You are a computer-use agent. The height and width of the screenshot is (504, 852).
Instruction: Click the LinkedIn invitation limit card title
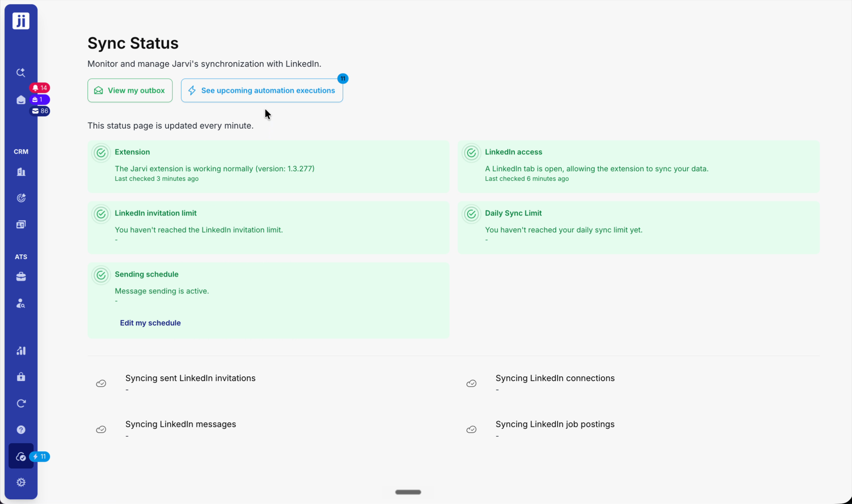pyautogui.click(x=156, y=213)
